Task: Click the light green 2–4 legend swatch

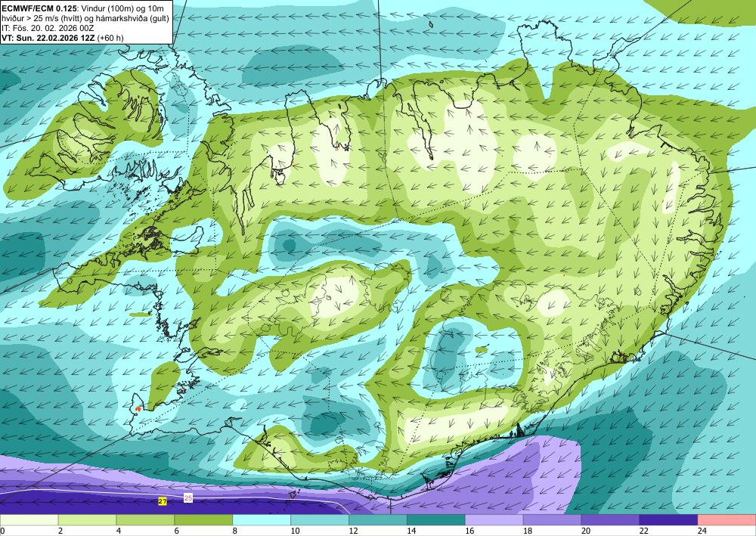Action: click(x=87, y=519)
